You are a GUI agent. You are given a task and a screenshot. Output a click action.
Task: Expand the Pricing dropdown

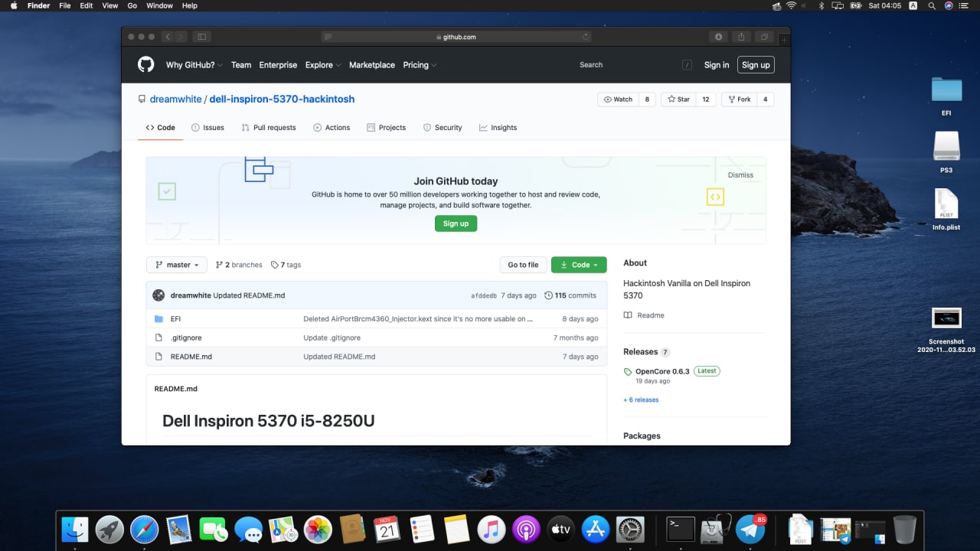pos(420,65)
